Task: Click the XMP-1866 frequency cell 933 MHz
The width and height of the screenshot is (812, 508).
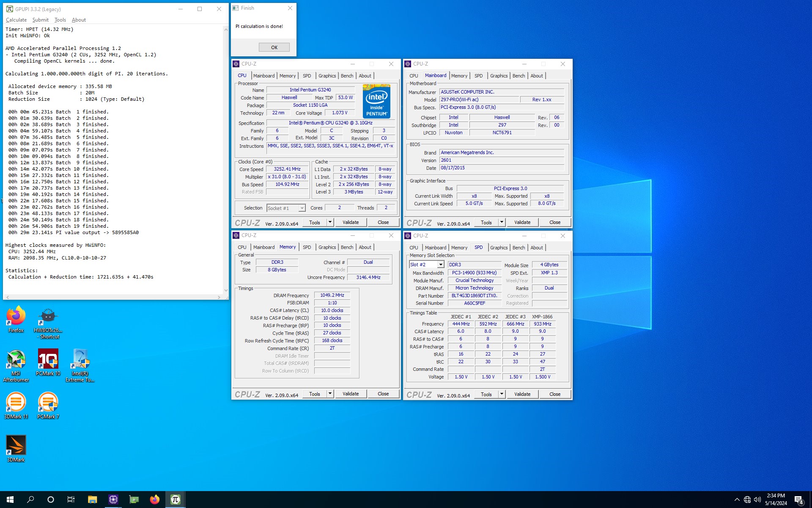Action: (542, 324)
